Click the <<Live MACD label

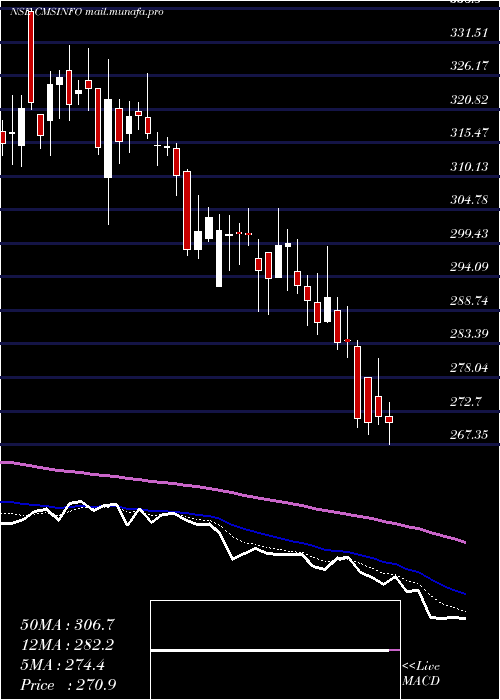coord(421,674)
